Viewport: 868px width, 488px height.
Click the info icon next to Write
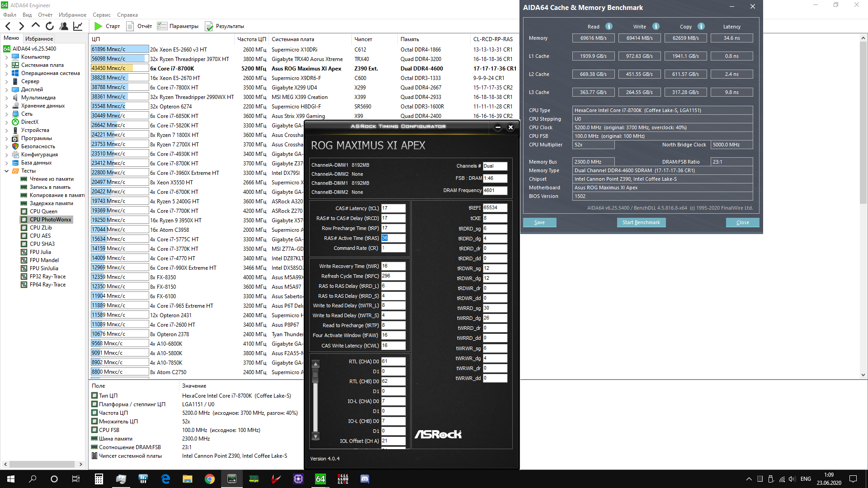656,26
